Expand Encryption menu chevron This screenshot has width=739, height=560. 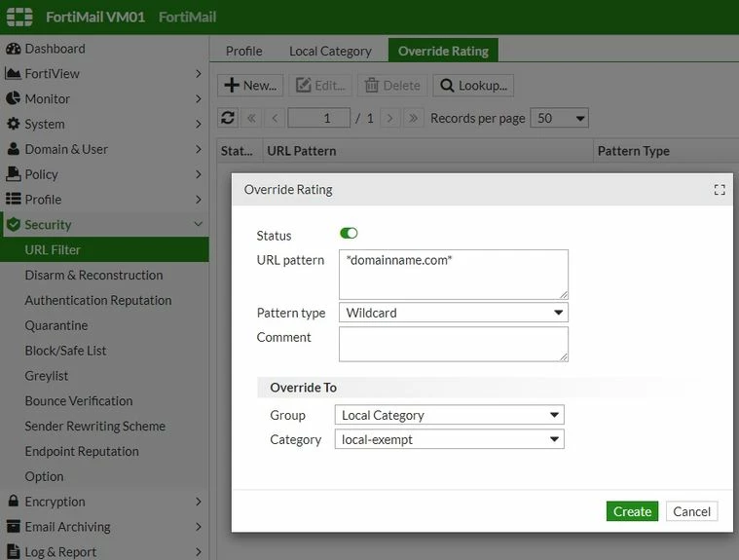[x=199, y=502]
